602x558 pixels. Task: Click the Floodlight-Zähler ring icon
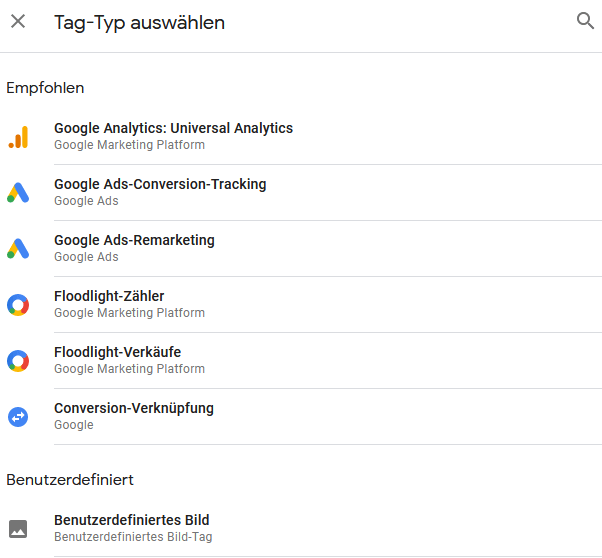point(18,305)
